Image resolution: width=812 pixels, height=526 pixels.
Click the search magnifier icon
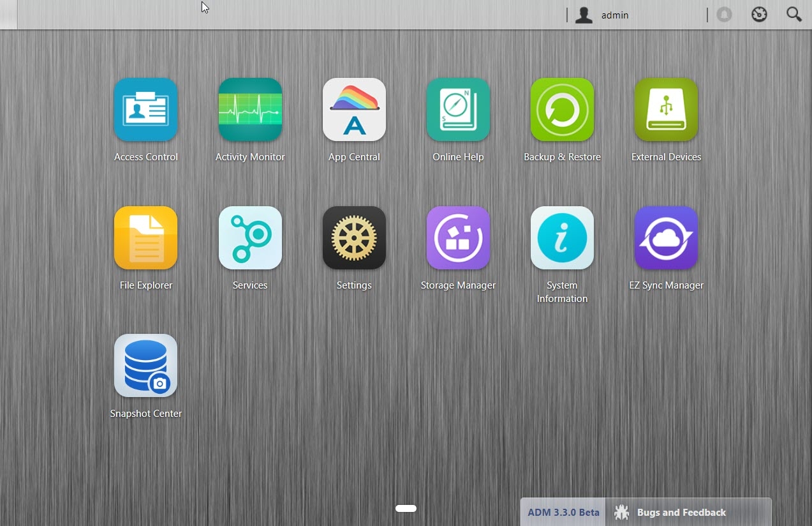point(794,14)
